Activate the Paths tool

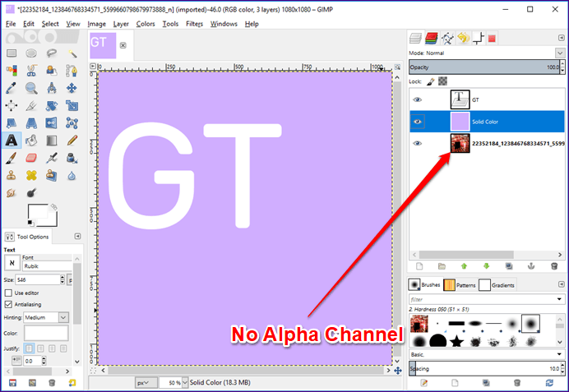(x=72, y=71)
